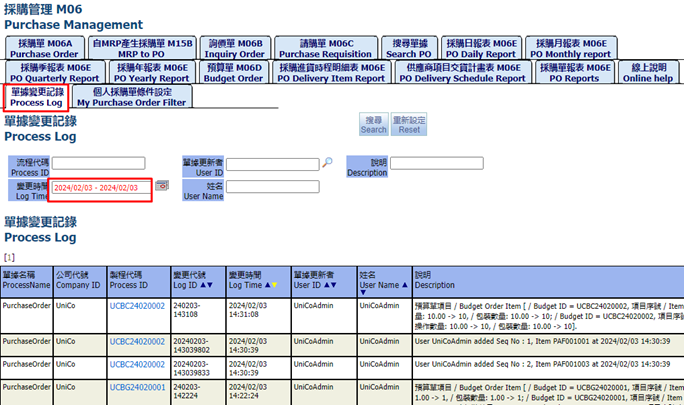Switch to PO Quarterly Report tab

55,72
